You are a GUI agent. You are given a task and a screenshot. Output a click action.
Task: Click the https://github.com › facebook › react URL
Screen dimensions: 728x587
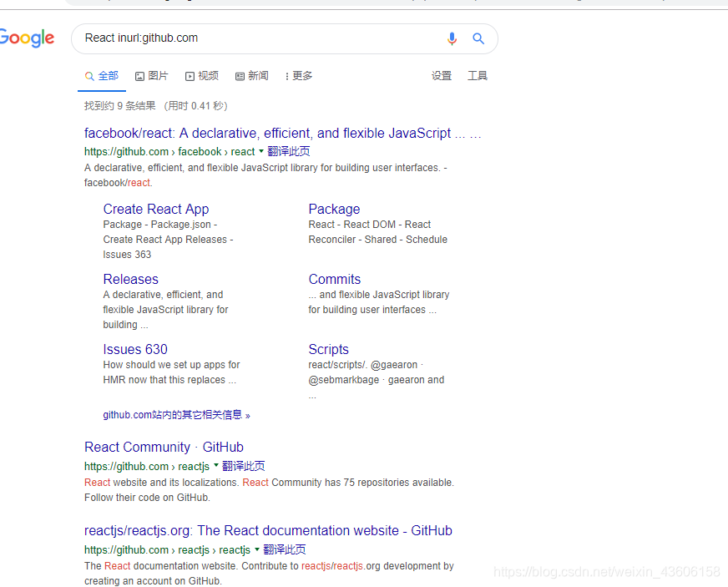169,151
